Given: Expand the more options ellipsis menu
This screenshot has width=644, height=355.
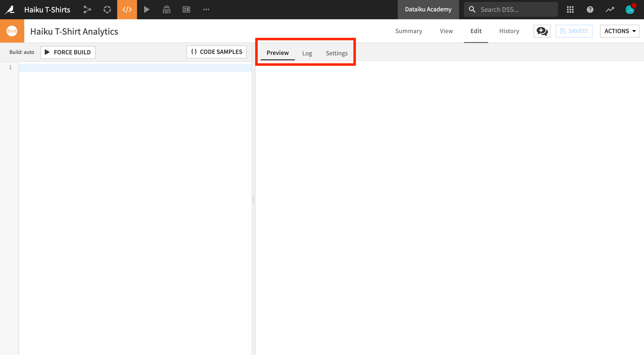Looking at the screenshot, I should (x=206, y=9).
